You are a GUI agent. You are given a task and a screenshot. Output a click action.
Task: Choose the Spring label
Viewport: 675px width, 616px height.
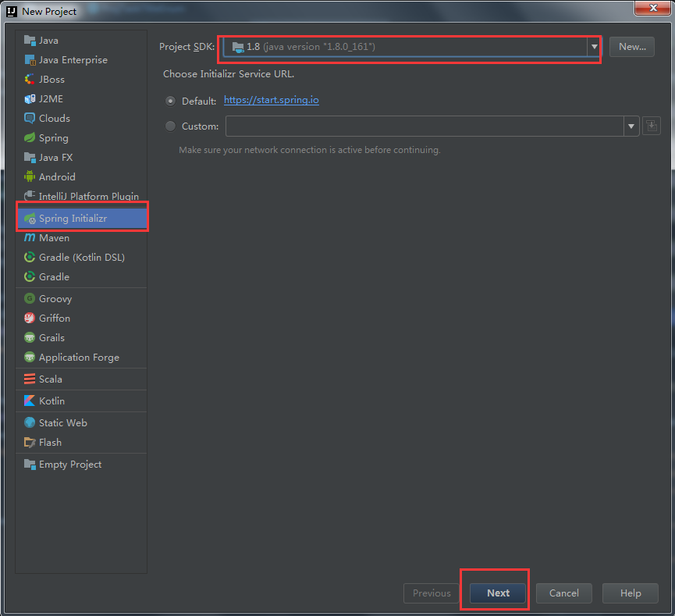pyautogui.click(x=54, y=138)
